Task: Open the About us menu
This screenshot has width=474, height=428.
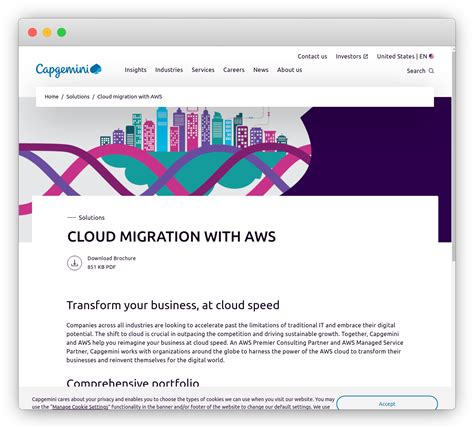Action: tap(289, 70)
